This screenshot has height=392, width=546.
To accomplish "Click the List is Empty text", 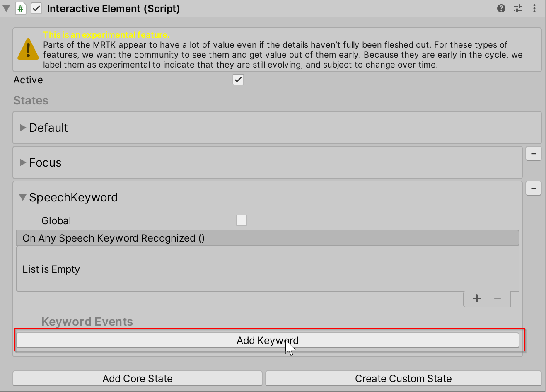I will point(51,269).
